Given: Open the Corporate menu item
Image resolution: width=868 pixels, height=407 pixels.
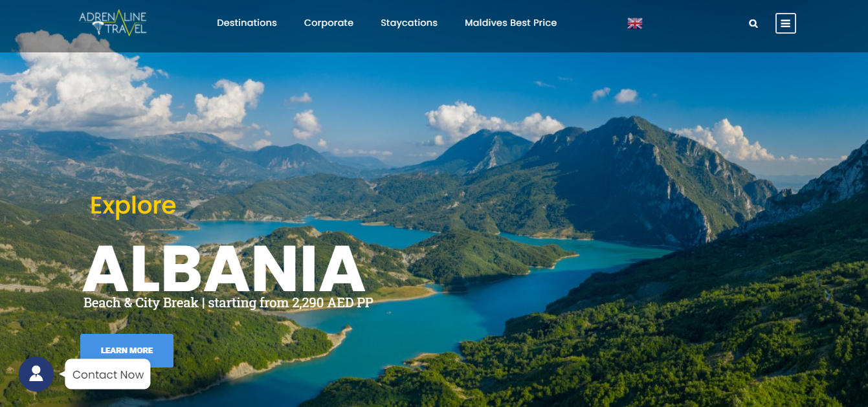Looking at the screenshot, I should (x=329, y=23).
